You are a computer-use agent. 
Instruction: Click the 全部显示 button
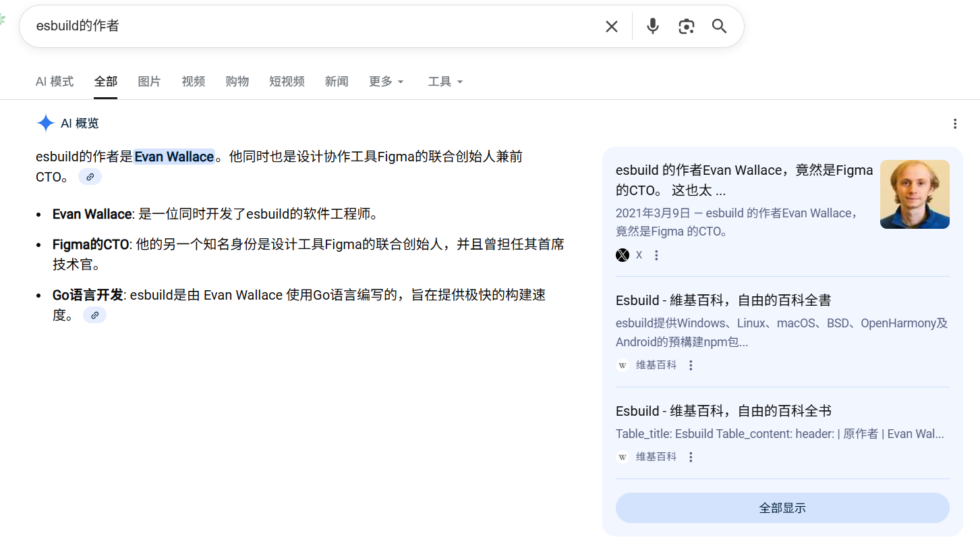(782, 508)
